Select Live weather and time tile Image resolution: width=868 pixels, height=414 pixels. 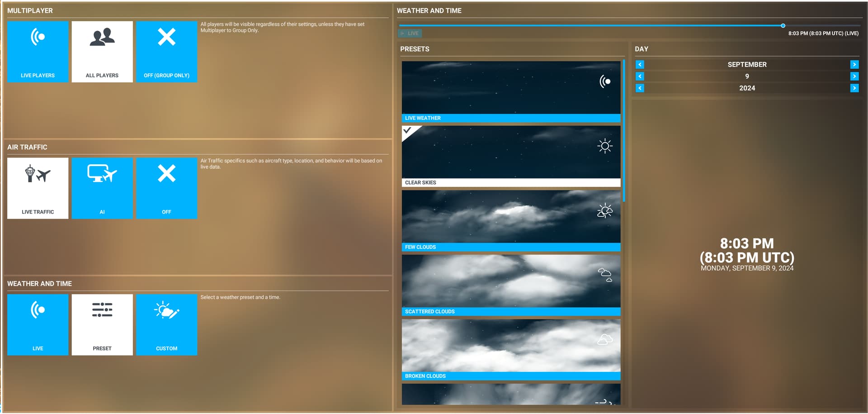point(38,325)
